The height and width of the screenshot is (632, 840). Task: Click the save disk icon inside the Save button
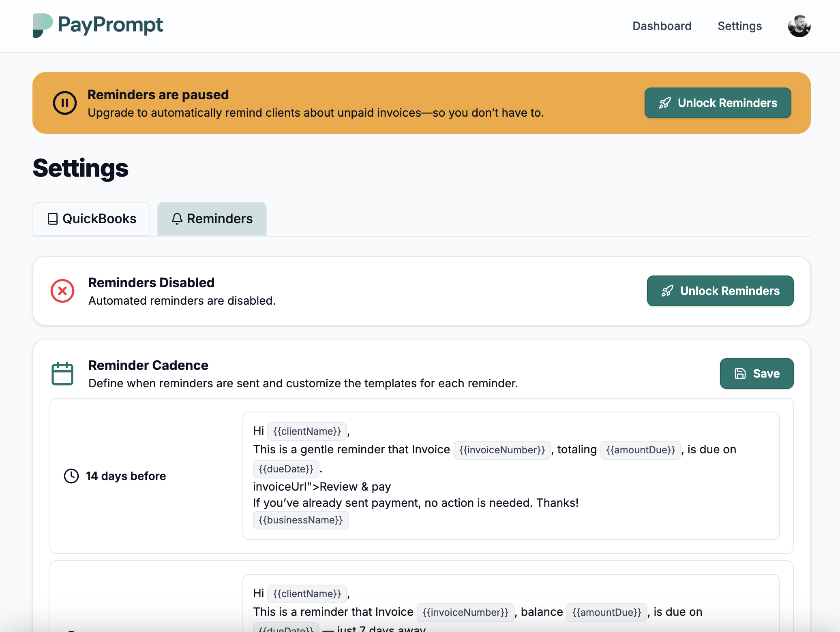point(741,373)
